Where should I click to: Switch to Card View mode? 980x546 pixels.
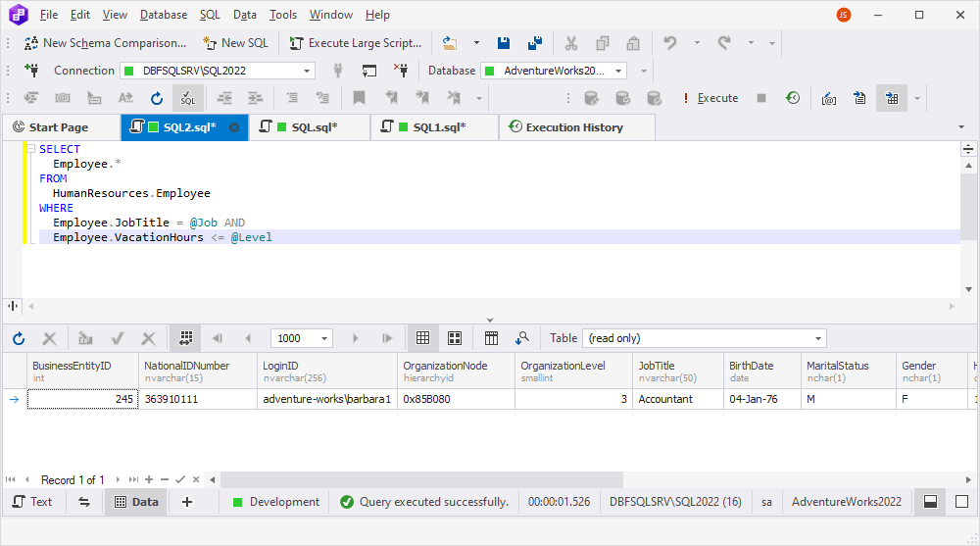pyautogui.click(x=455, y=338)
